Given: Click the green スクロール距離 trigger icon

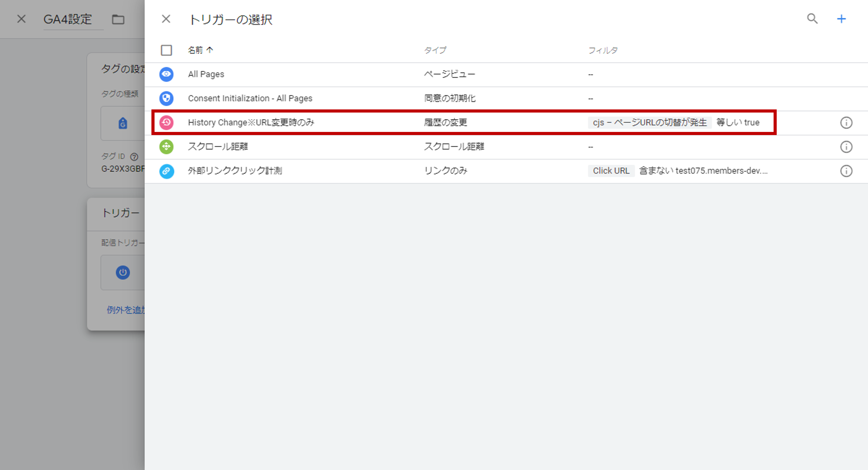Looking at the screenshot, I should (x=166, y=147).
